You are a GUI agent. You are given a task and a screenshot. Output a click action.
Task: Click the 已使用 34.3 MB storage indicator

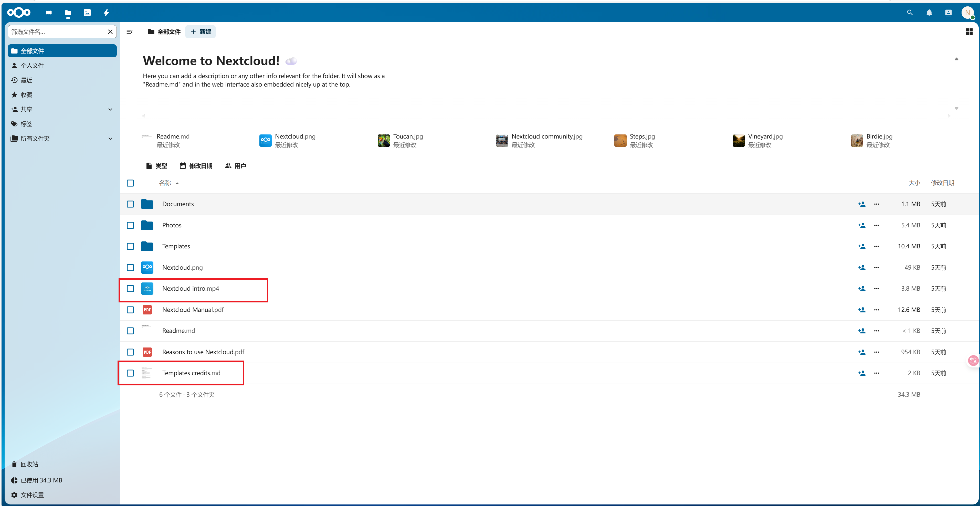(x=41, y=480)
